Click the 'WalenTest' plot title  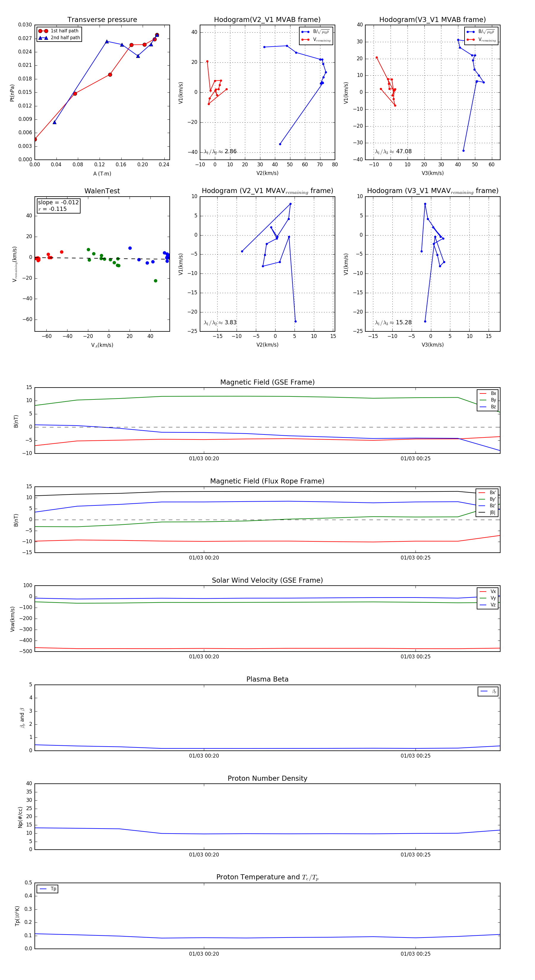pyautogui.click(x=102, y=191)
